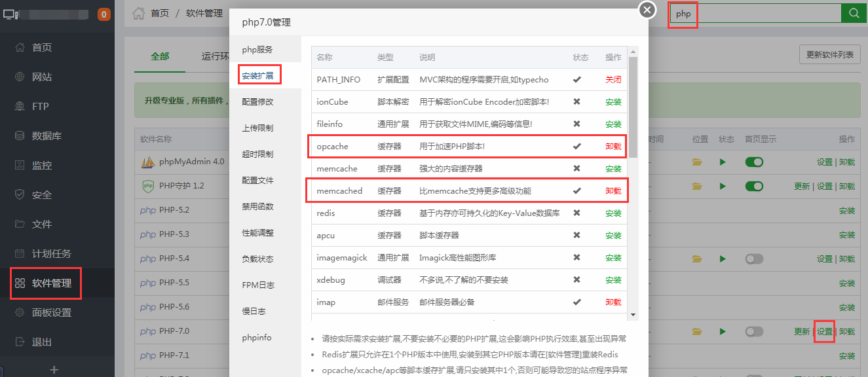Open 网站 in the left sidebar

click(42, 77)
